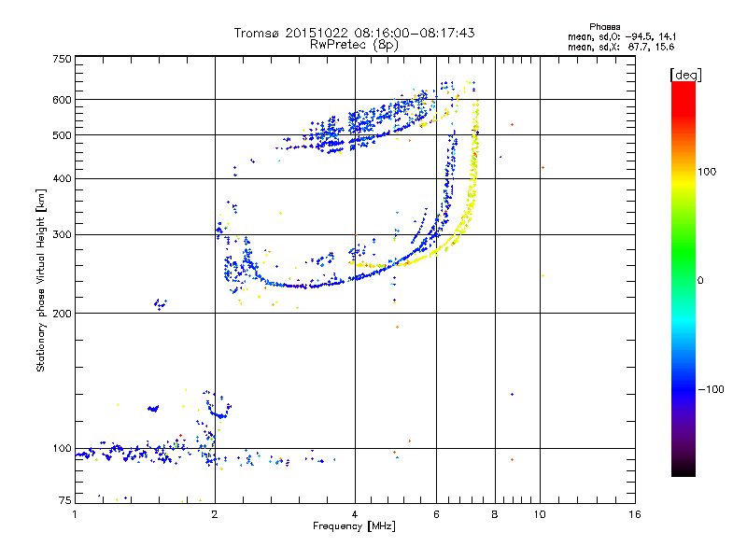Click the "mean, sd,X: 87.7, 15.6" statistic

point(621,47)
